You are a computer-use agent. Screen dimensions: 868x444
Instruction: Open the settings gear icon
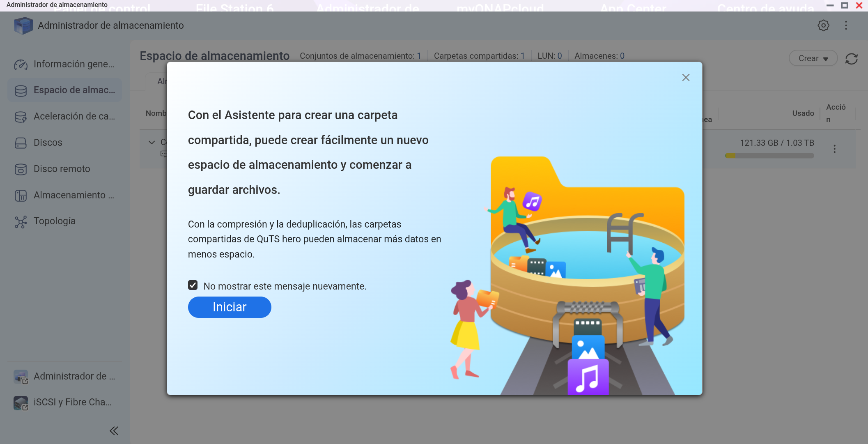coord(823,25)
